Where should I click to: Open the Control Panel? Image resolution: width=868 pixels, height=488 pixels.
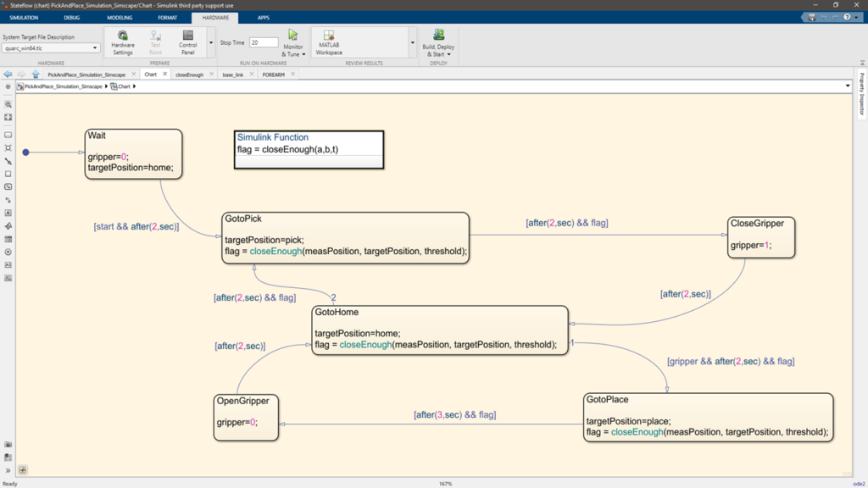click(188, 42)
